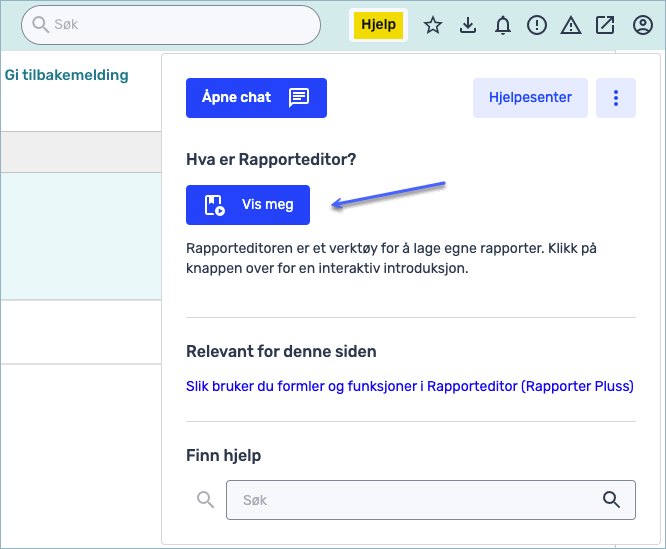The width and height of the screenshot is (666, 549).
Task: Open the Hjelpesenter button
Action: (x=530, y=98)
